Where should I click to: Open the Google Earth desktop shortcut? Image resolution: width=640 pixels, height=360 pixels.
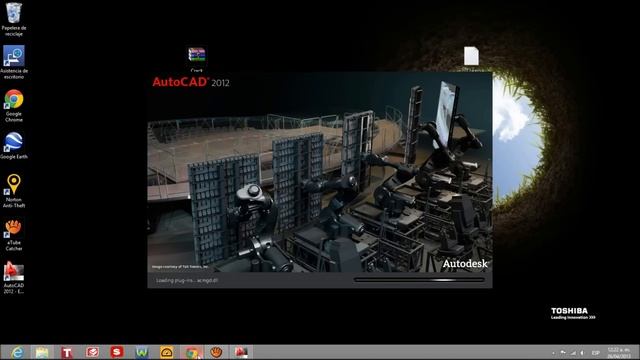click(x=13, y=145)
